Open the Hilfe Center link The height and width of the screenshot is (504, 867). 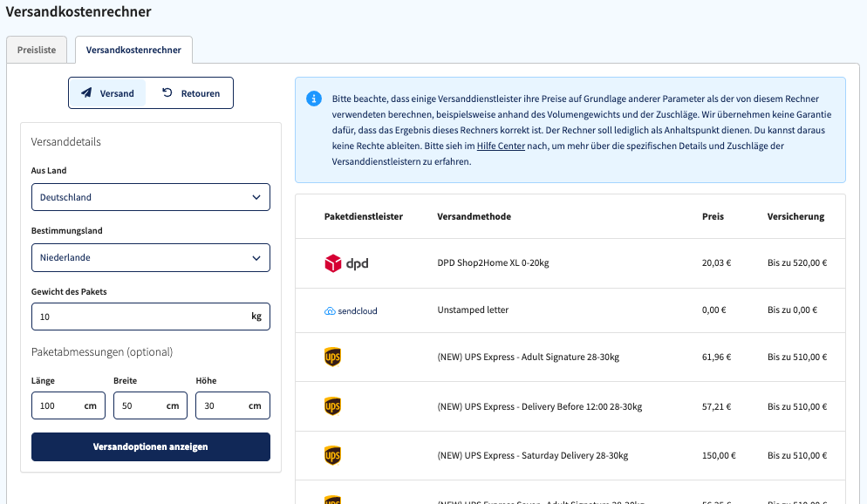(x=501, y=146)
